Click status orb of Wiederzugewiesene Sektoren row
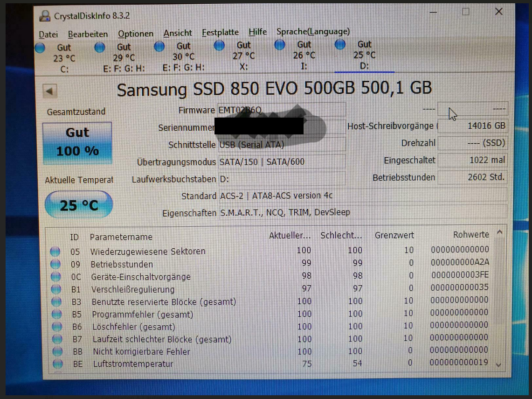Viewport: 532px width, 399px height. click(55, 252)
